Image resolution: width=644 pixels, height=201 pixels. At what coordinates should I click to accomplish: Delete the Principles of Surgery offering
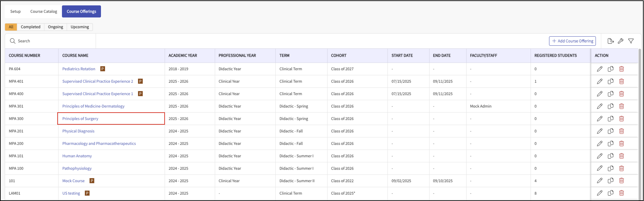pyautogui.click(x=621, y=119)
